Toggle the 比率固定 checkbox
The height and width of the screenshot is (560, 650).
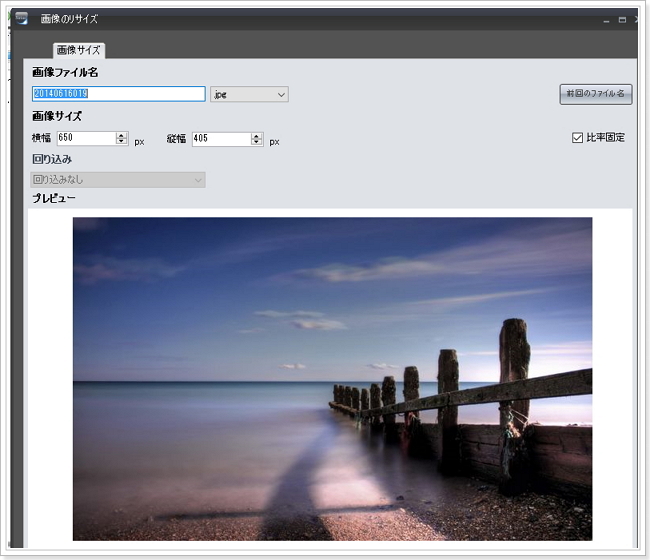[x=577, y=137]
